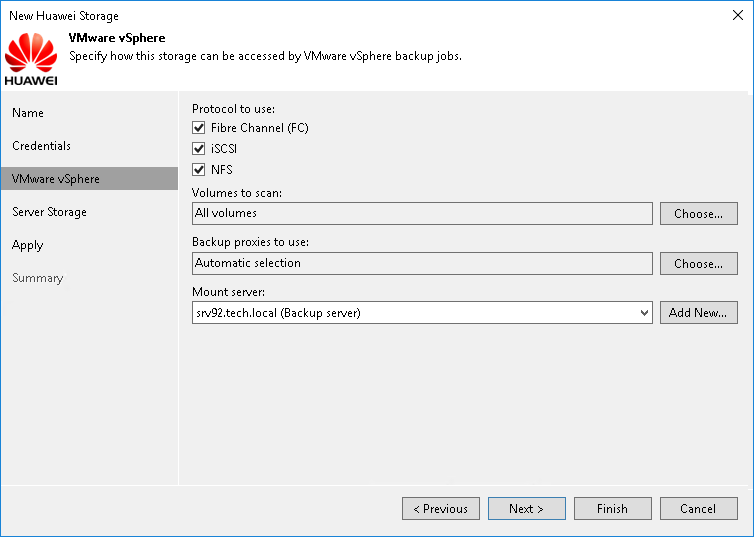Click the Volumes to scan label
Viewport: 754px width, 537px height.
click(x=237, y=193)
